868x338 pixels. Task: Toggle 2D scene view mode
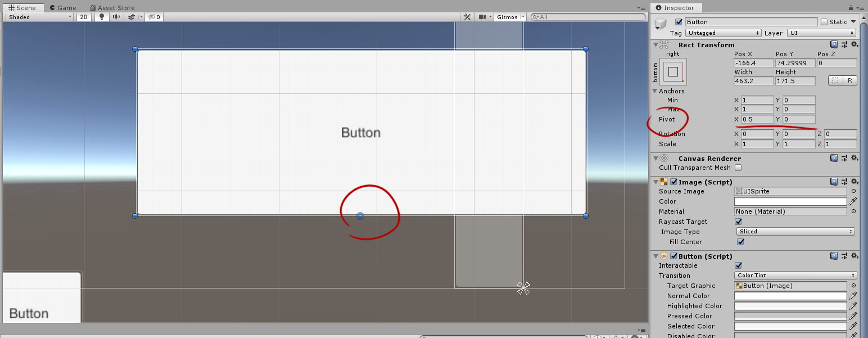pyautogui.click(x=84, y=17)
